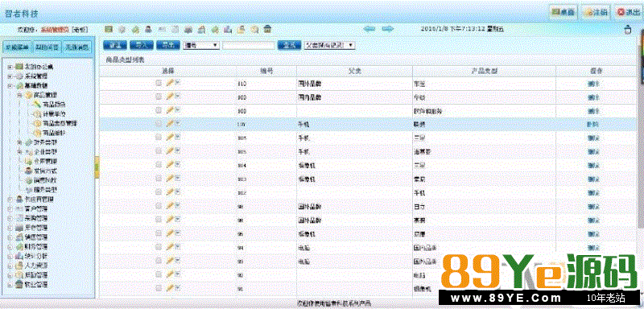Open 商品类型管理 in the tree
This screenshot has height=309, width=644.
[x=60, y=123]
